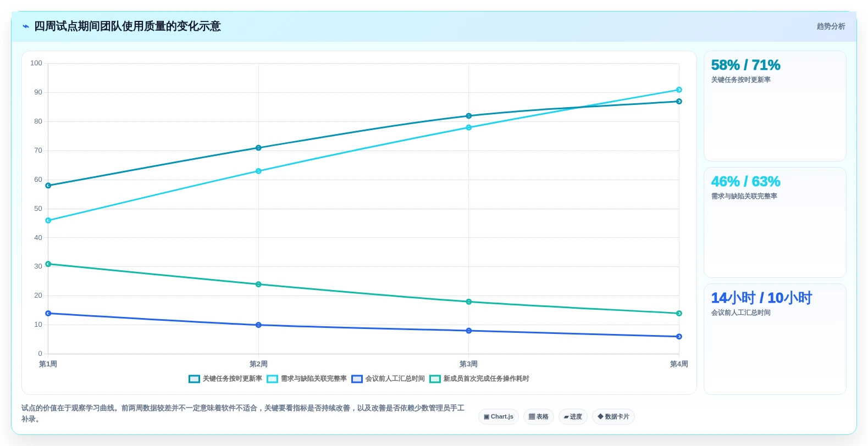The width and height of the screenshot is (868, 446).
Task: Click the footer note starting 试点的价值在于
Action: (x=244, y=414)
